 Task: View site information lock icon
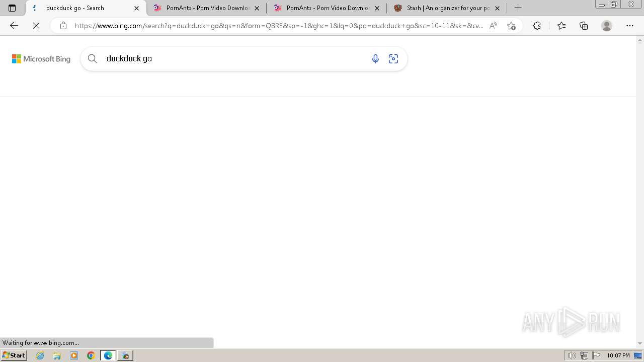point(63,26)
